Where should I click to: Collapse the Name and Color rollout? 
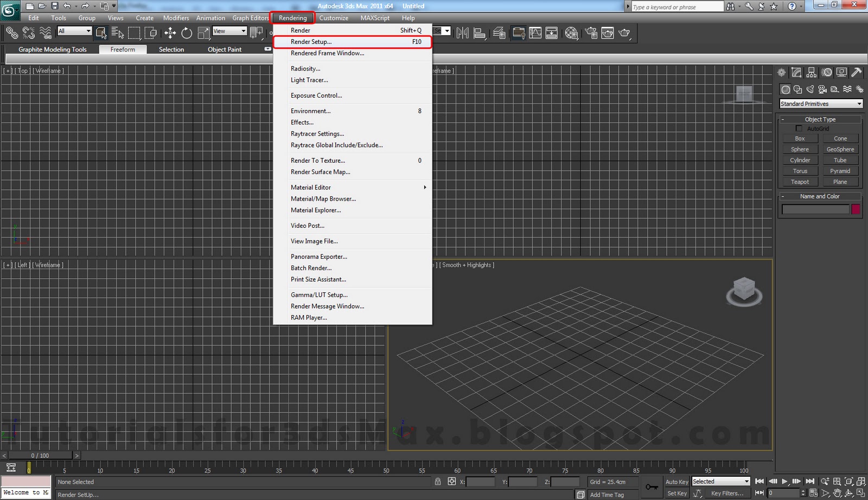coord(820,196)
